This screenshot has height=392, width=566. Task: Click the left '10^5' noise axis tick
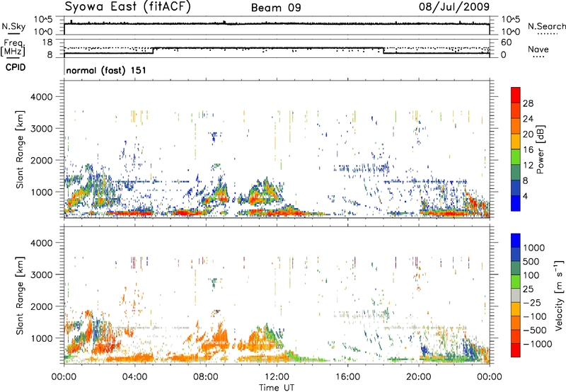click(x=43, y=20)
